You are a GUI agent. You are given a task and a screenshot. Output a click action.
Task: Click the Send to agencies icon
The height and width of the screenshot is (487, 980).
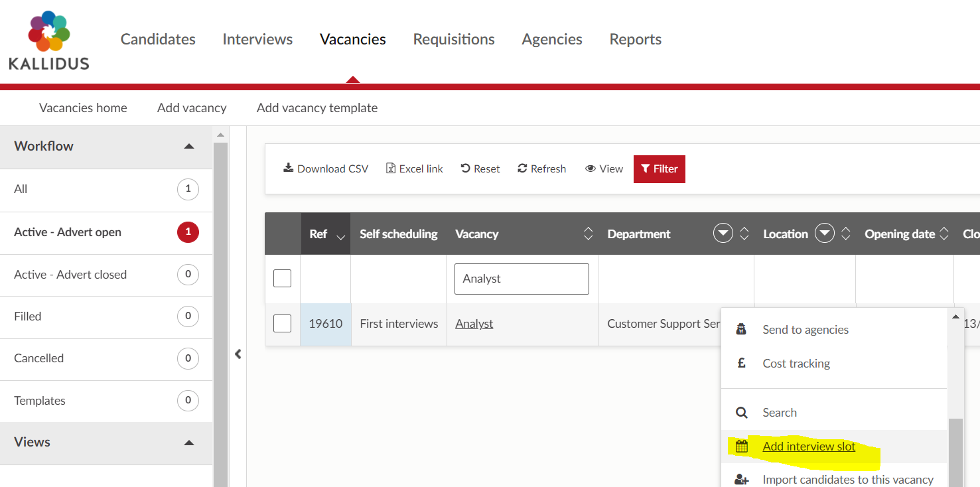742,330
